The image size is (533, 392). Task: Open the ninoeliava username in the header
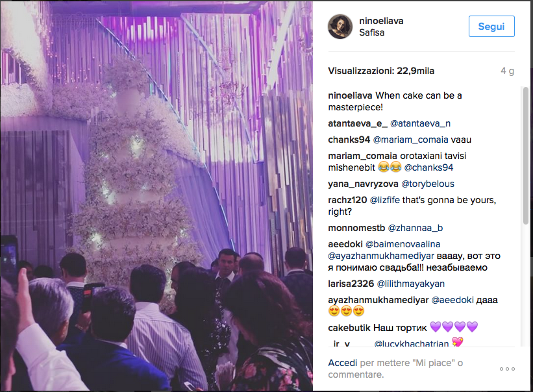[x=381, y=21]
